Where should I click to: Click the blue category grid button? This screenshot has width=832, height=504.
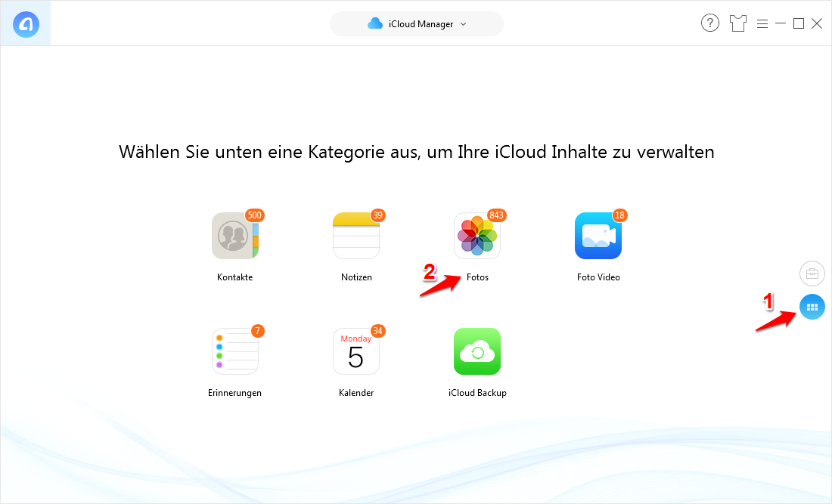[812, 307]
